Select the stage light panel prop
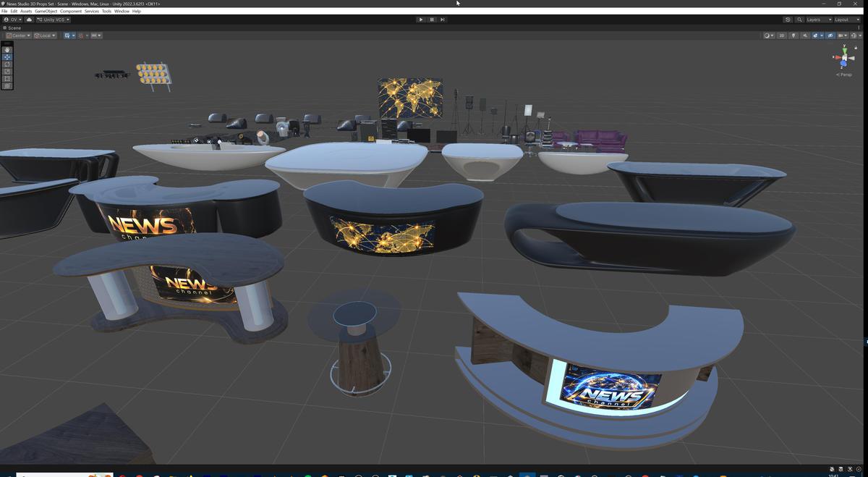The width and height of the screenshot is (868, 477). [x=153, y=74]
